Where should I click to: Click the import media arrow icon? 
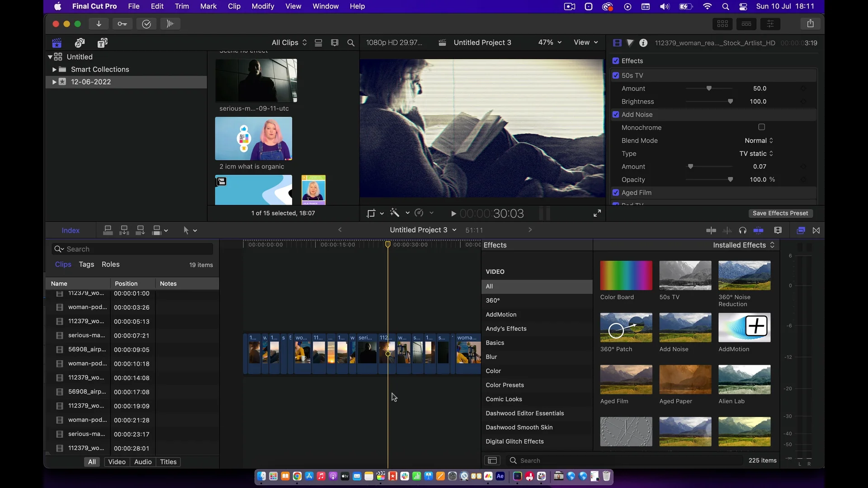pos(99,24)
